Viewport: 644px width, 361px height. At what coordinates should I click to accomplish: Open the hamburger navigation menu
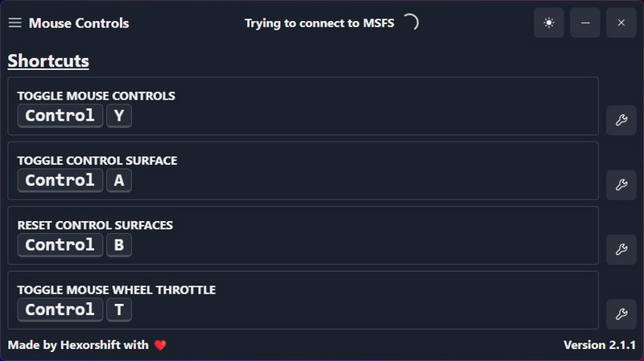[x=14, y=23]
